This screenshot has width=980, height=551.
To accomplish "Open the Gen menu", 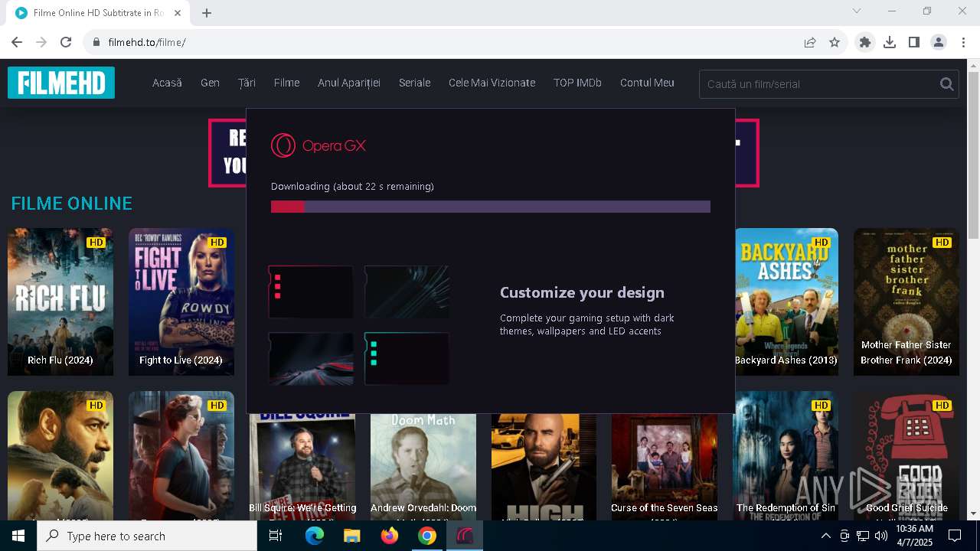I will click(x=210, y=83).
